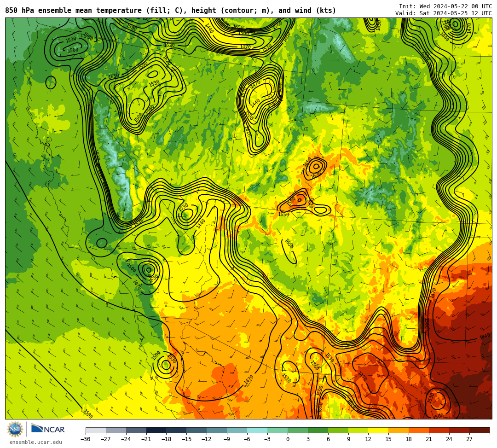Pick the dark red swatch between 24 and 27
497x448 pixels.
coord(459,430)
